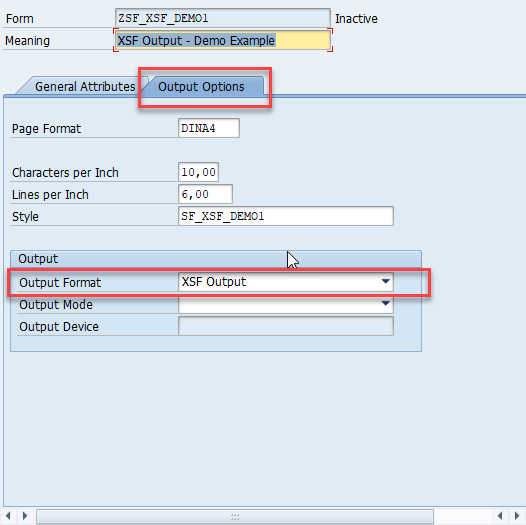Switch to the General Attributes tab
The image size is (526, 525).
click(x=85, y=86)
